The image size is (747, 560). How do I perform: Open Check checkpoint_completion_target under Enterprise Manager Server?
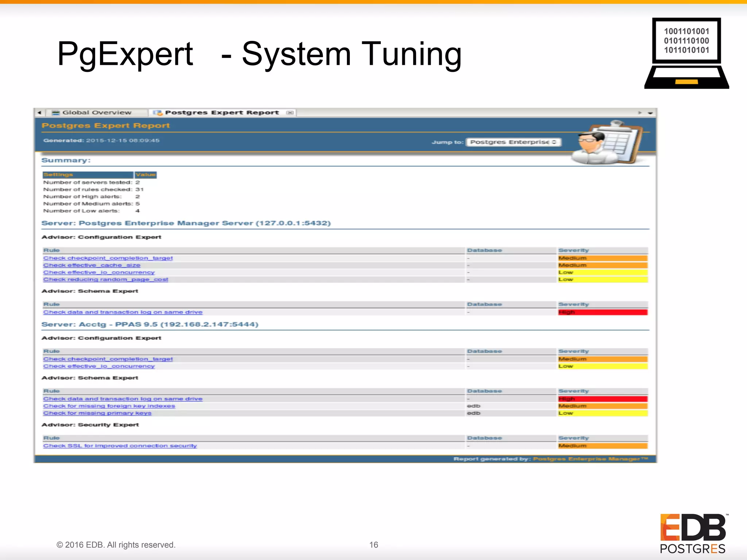click(x=108, y=258)
